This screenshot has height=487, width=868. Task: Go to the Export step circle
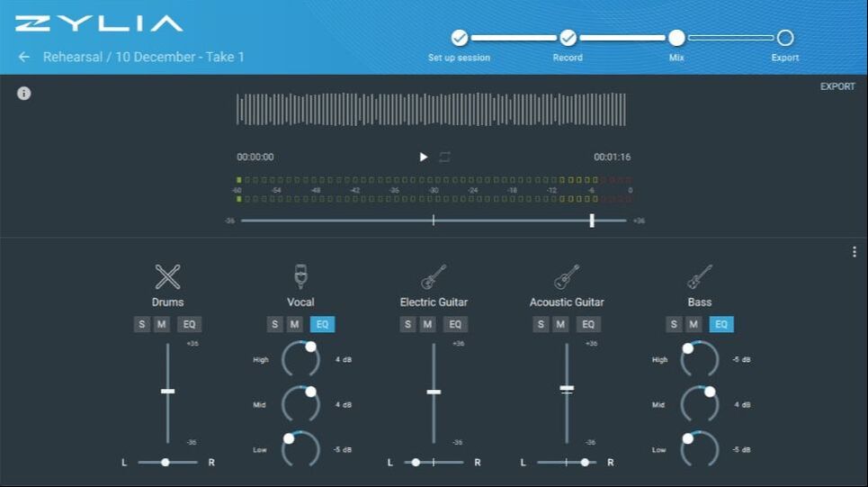tap(785, 38)
